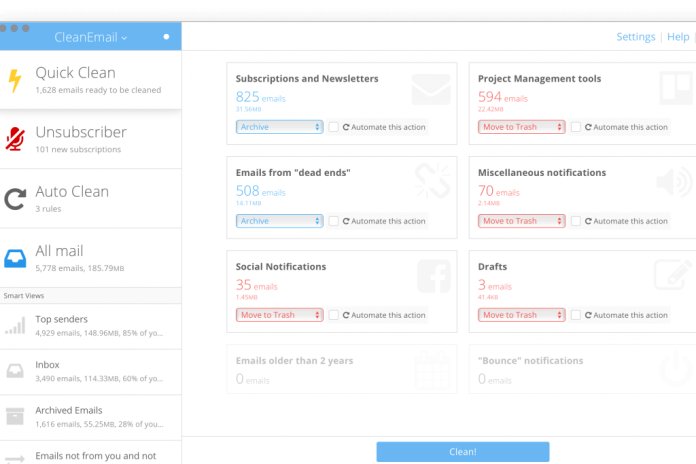696x464 pixels.
Task: Click the arrow icon beside Emails not from you
Action: [15, 458]
